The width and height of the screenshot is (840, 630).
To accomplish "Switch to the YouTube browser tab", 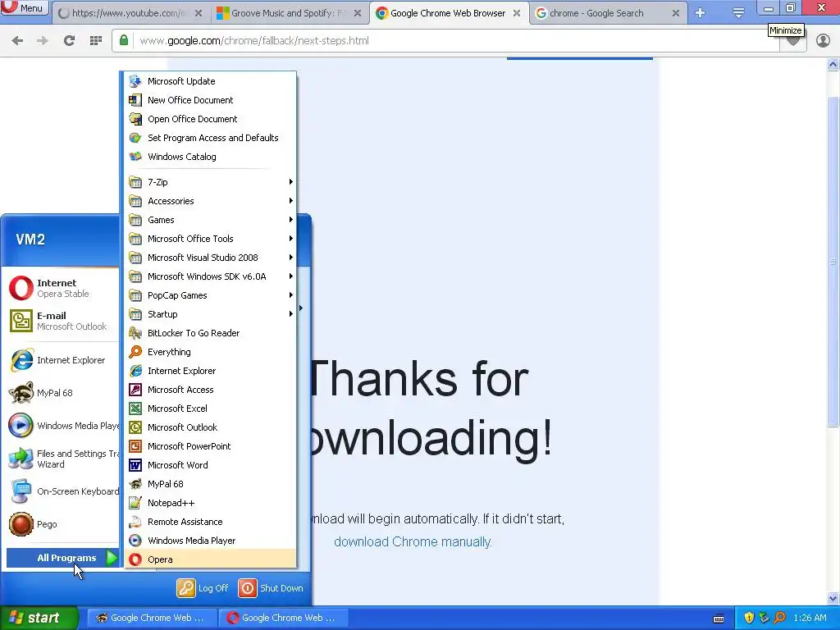I will tap(130, 13).
